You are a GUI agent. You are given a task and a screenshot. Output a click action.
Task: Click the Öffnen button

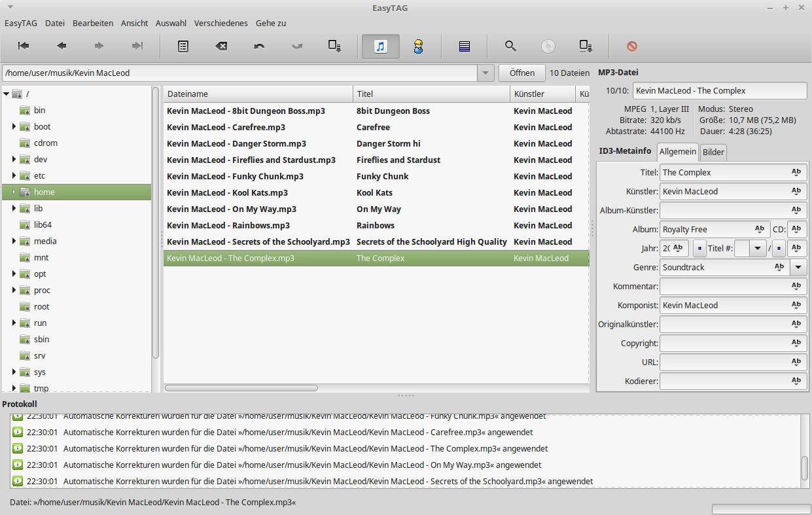click(x=522, y=73)
